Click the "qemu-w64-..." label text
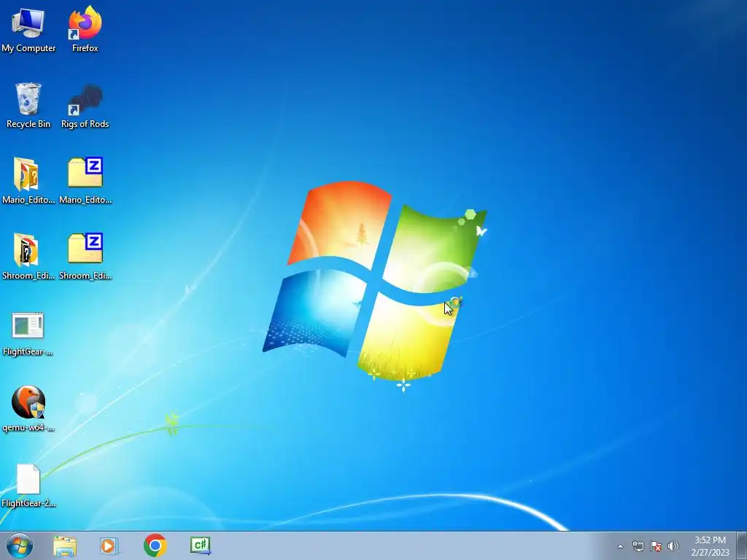This screenshot has height=560, width=747. [x=28, y=427]
